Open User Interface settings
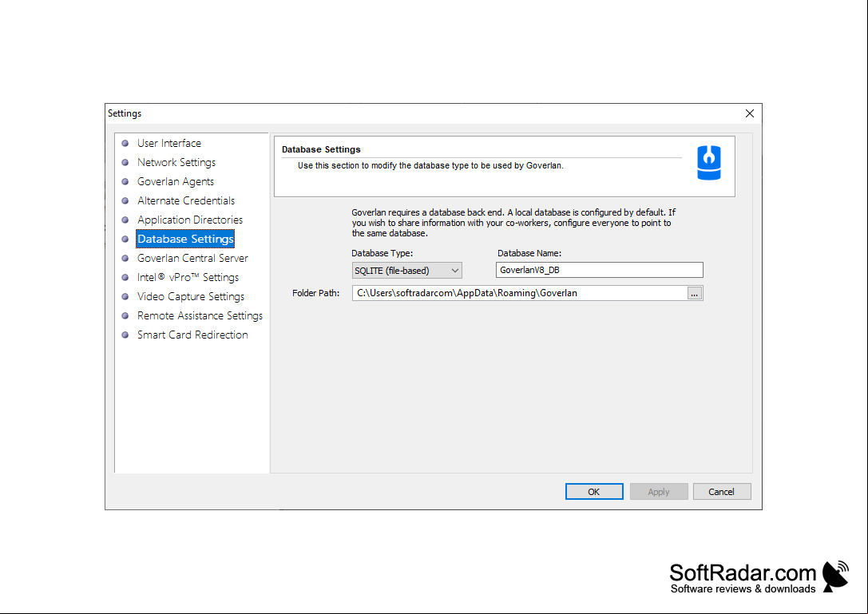 168,144
